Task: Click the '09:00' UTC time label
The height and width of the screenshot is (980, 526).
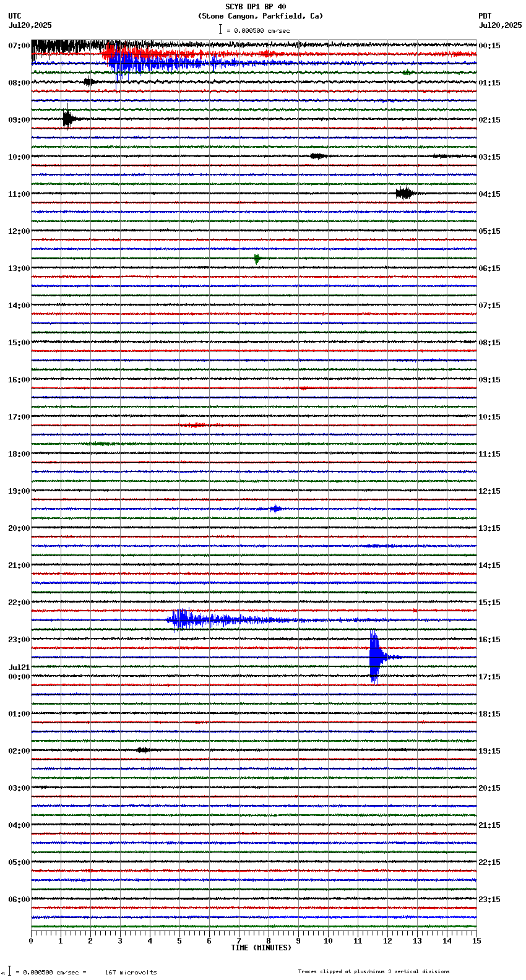Action: pyautogui.click(x=19, y=120)
